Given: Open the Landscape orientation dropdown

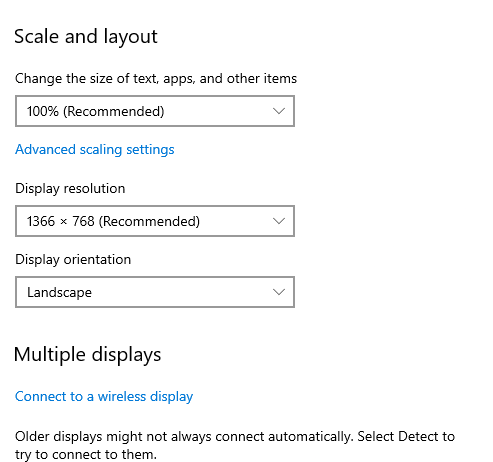Looking at the screenshot, I should click(x=155, y=292).
